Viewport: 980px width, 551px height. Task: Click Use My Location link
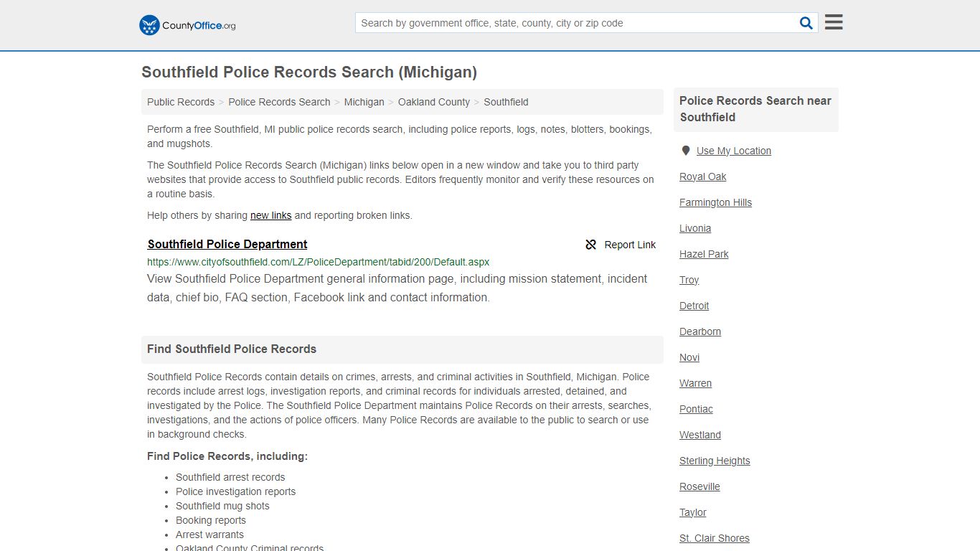pyautogui.click(x=734, y=151)
